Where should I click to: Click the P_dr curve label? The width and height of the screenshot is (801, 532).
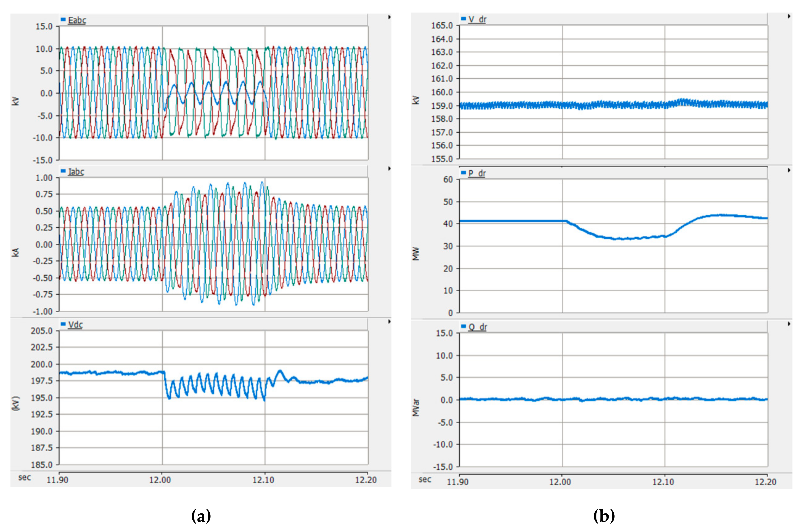click(477, 173)
